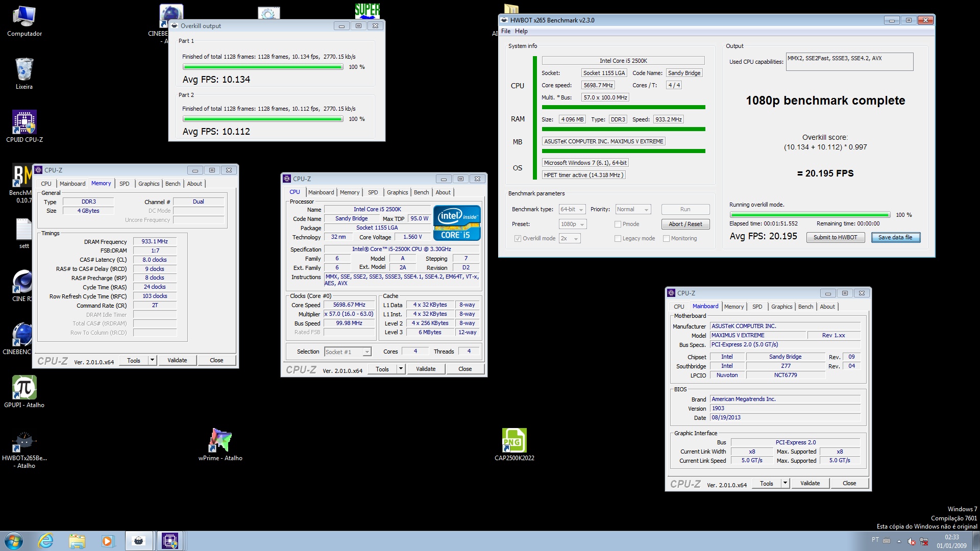Expand Tools arrow in CPU-Z CPU window

tap(401, 369)
